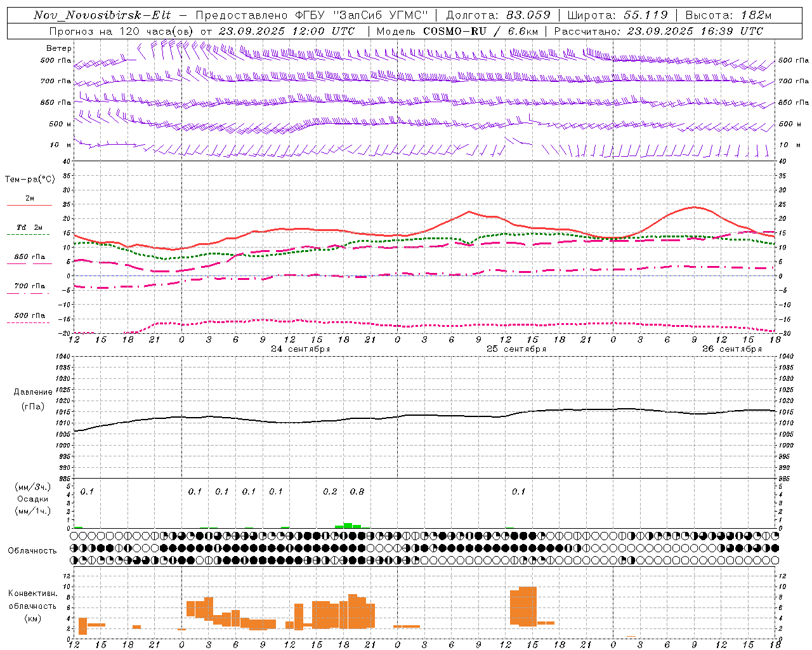812x650 pixels.
Task: Click the 0.2 precipitation value
Action: (x=330, y=491)
